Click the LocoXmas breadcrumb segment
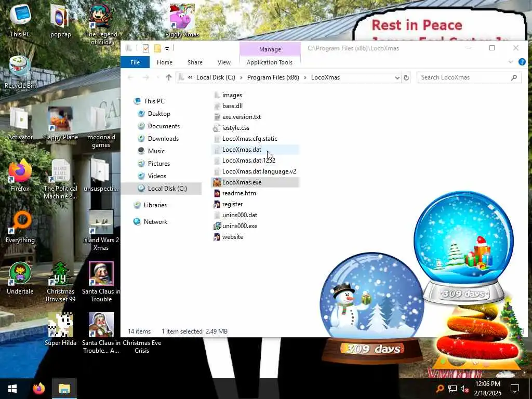Viewport: 532px width, 399px height. coord(325,77)
